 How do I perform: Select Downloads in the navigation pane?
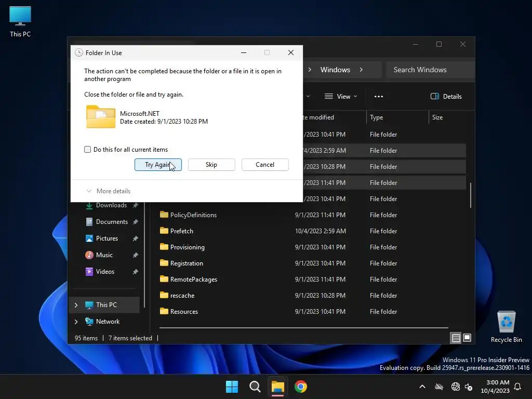pyautogui.click(x=111, y=205)
